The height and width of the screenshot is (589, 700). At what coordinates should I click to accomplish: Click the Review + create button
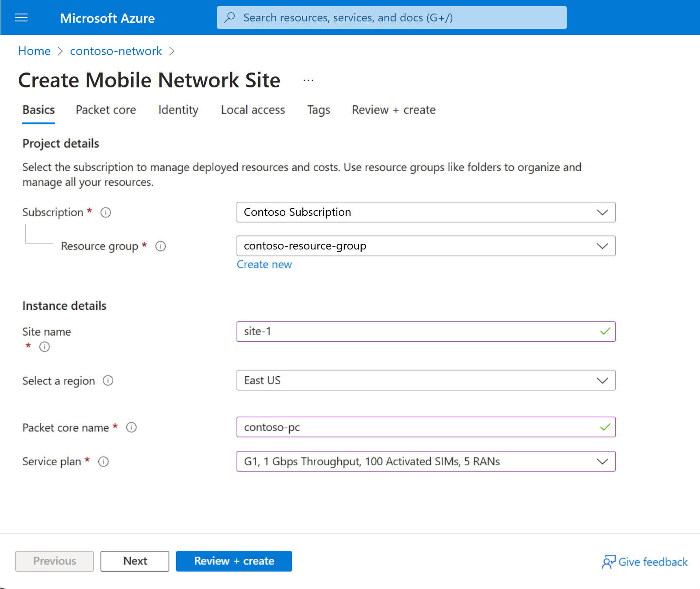[234, 561]
